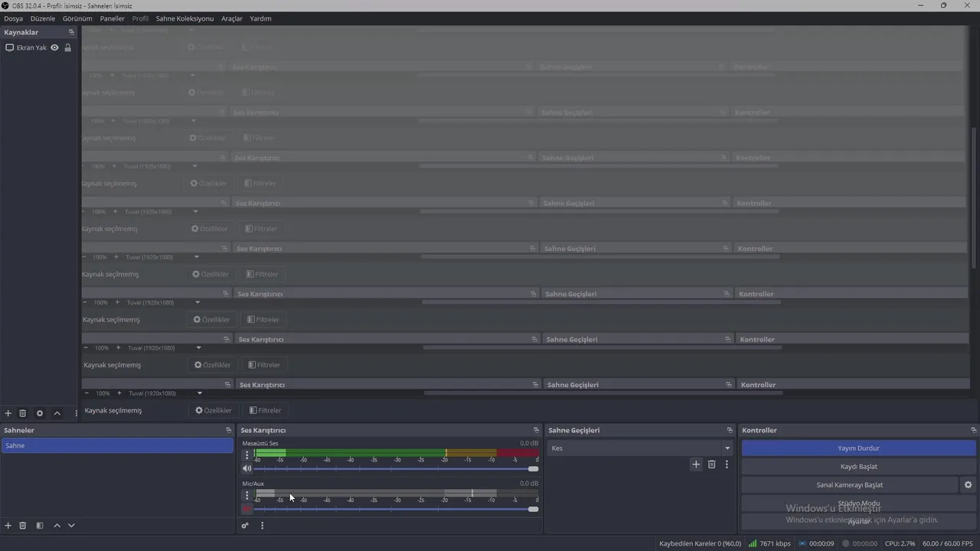Image resolution: width=980 pixels, height=551 pixels.
Task: Open the Paneller menu
Action: (112, 18)
